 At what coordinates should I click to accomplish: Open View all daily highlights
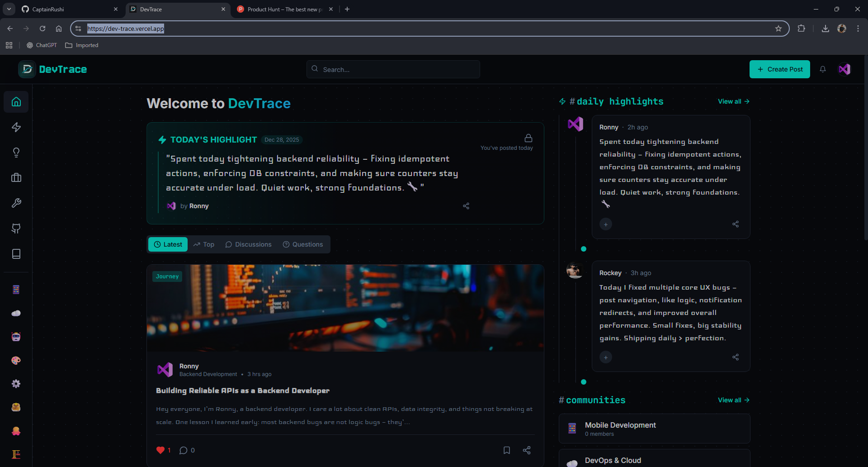pos(733,101)
